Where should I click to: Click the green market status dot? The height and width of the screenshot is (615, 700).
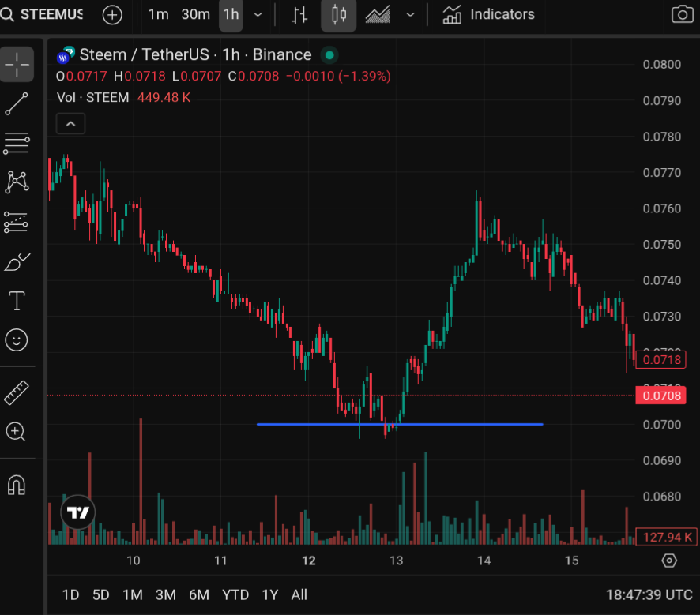(329, 55)
